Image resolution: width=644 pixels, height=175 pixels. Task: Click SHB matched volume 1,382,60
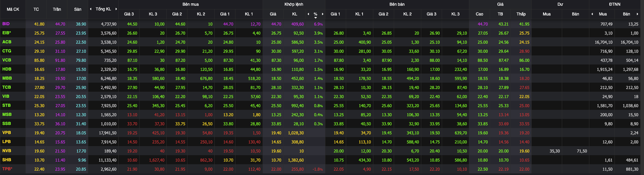296,160
